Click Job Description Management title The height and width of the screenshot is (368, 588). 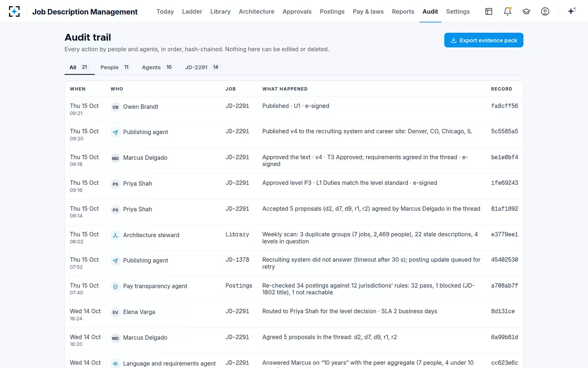click(85, 11)
